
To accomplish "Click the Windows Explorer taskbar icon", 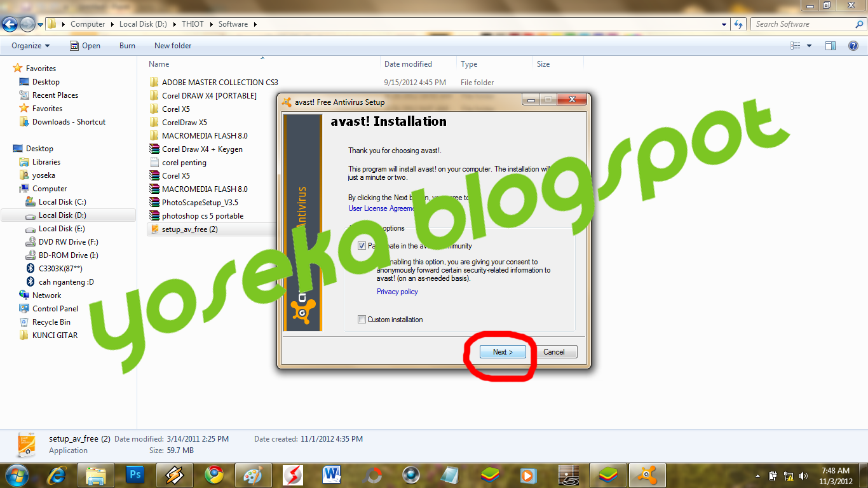I will point(96,475).
